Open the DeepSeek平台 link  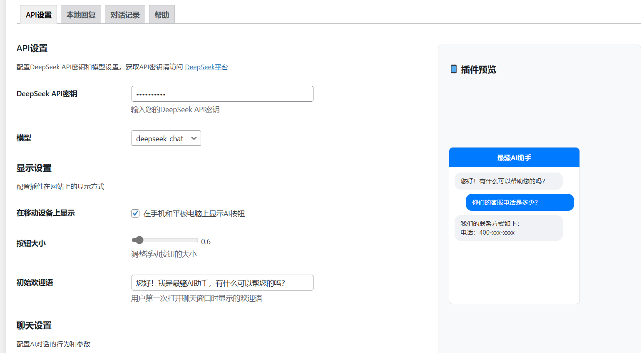click(206, 67)
